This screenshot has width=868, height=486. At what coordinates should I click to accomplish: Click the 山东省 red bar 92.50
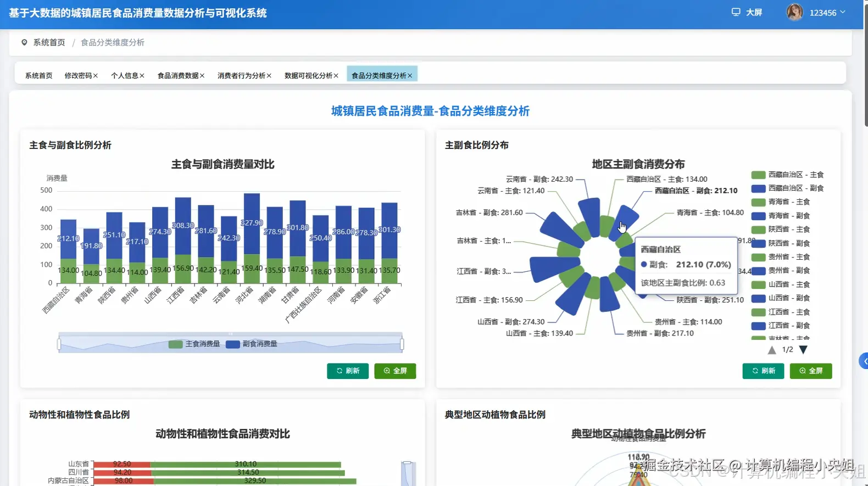[122, 464]
